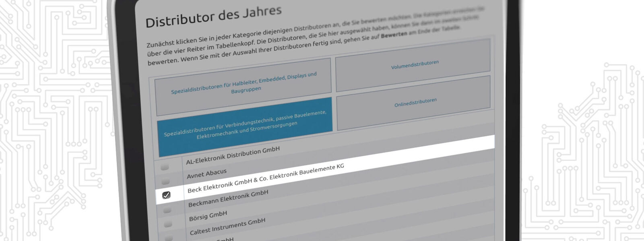Screen dimensions: 644x241
Task: Click the Beckmann Elektronik GmbH name text
Action: tap(228, 198)
